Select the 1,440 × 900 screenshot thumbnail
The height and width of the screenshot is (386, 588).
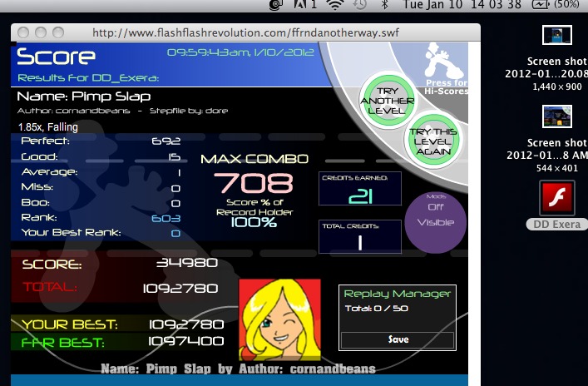pos(557,35)
